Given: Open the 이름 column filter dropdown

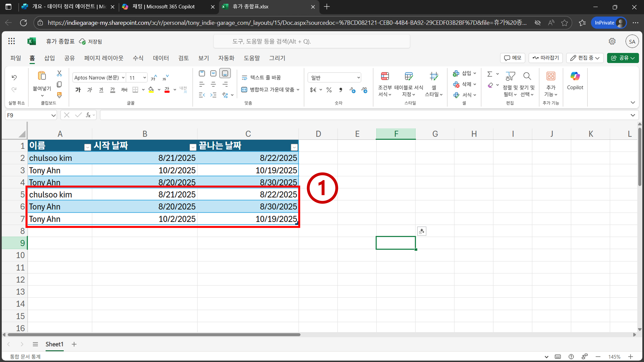Looking at the screenshot, I should pyautogui.click(x=87, y=147).
